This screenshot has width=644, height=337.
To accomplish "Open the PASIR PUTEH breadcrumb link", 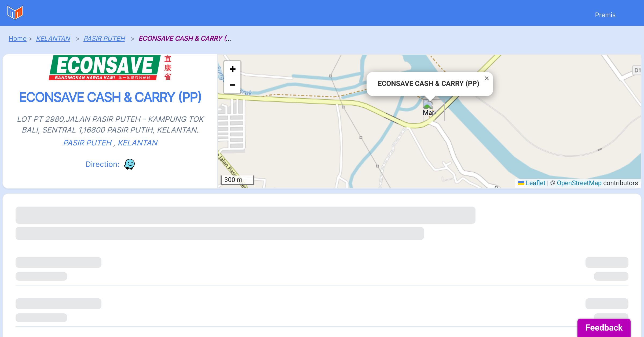I will click(104, 39).
